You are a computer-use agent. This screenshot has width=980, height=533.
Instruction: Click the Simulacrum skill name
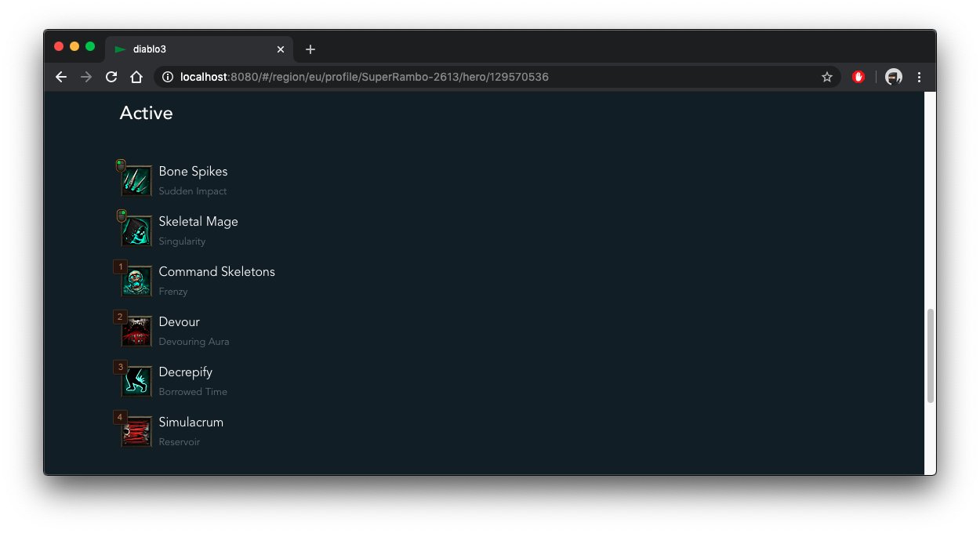(x=191, y=422)
